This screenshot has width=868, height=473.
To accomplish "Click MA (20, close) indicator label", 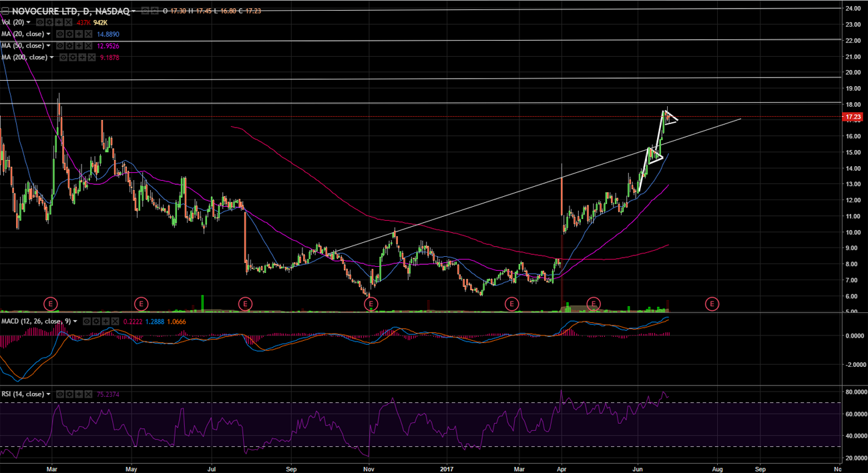I will click(x=23, y=34).
